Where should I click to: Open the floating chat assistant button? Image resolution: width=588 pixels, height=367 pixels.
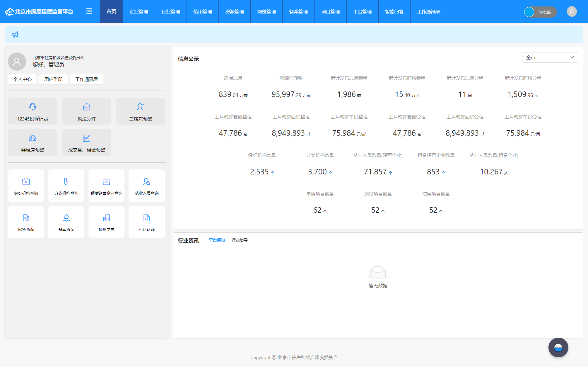pos(558,347)
